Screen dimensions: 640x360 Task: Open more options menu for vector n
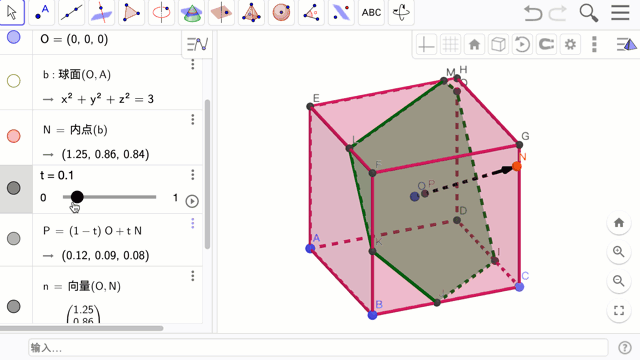pyautogui.click(x=193, y=276)
